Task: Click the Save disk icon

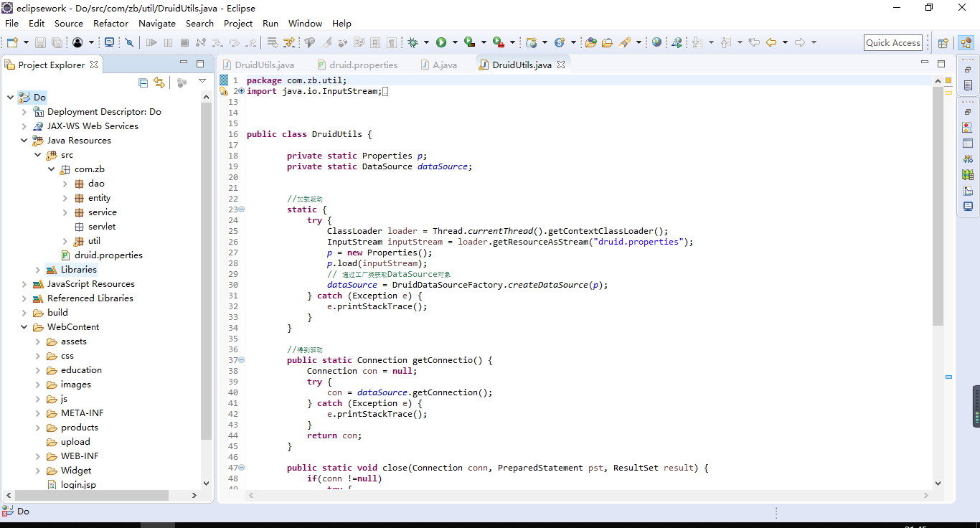Action: click(x=40, y=43)
